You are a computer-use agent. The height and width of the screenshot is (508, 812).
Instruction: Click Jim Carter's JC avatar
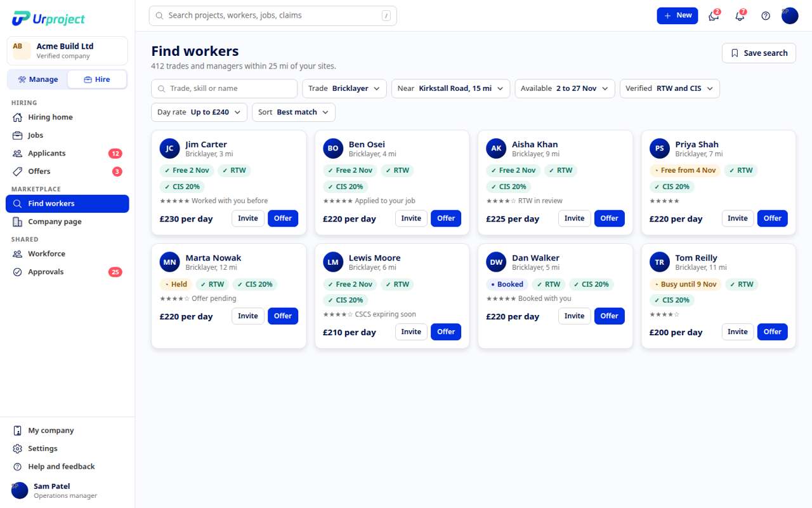[169, 149]
